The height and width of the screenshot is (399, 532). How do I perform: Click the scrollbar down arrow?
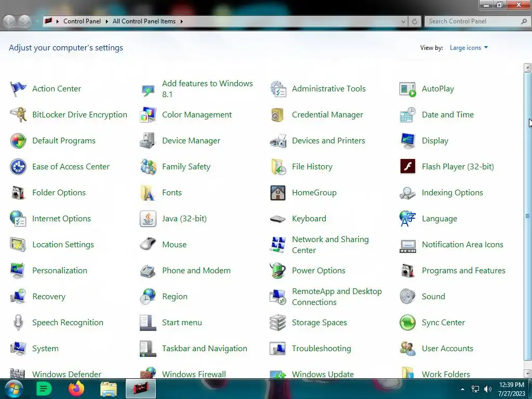point(527,374)
